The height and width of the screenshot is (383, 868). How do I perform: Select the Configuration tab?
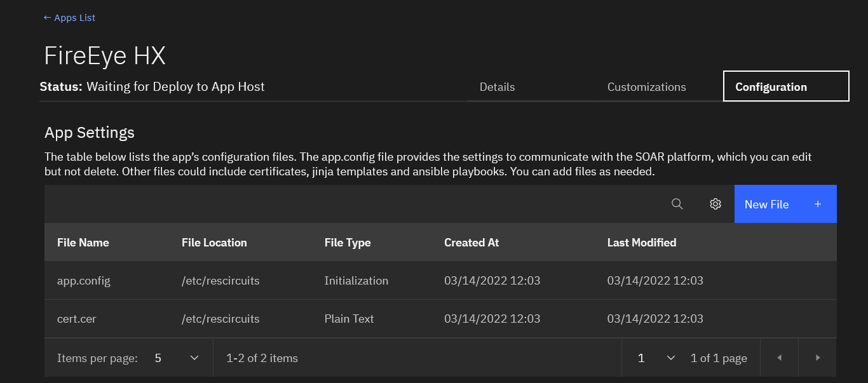coord(786,86)
